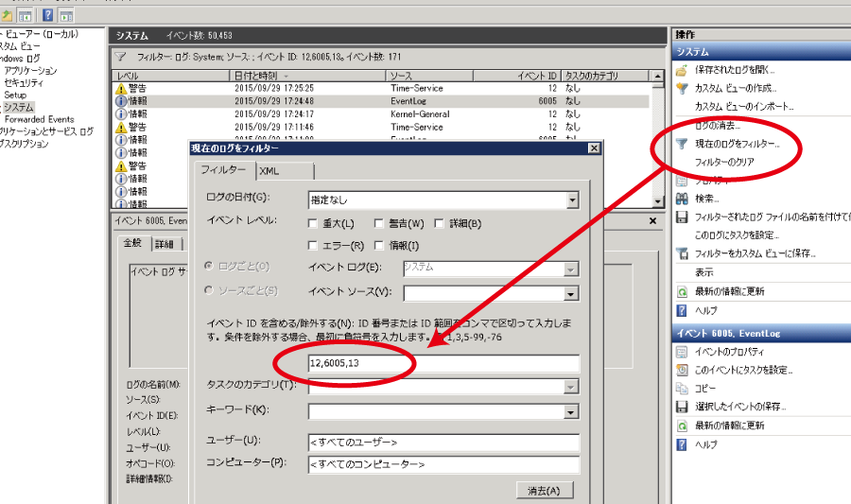Sort event list by イベント ID column header
The image size is (851, 504).
[516, 76]
